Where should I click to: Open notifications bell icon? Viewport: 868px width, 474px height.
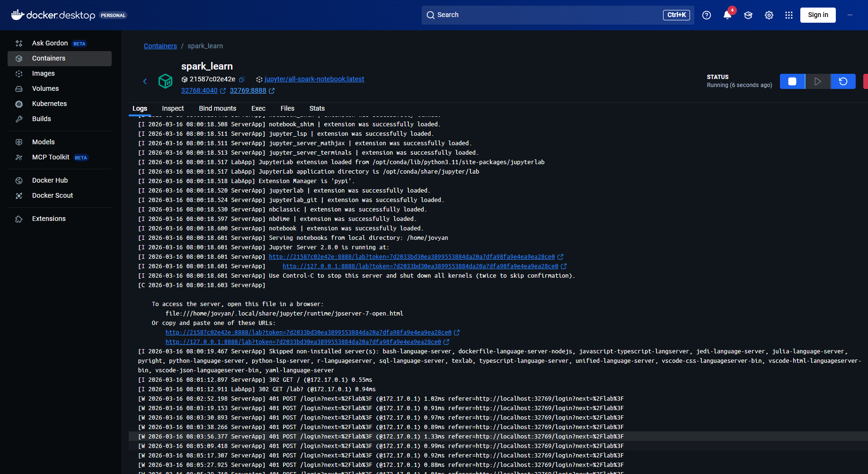(x=727, y=15)
